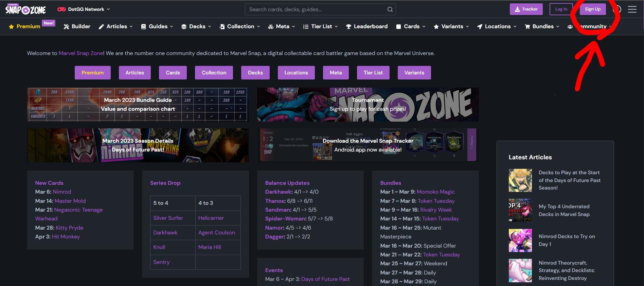
Task: Open the Collection nav menu
Action: click(240, 26)
